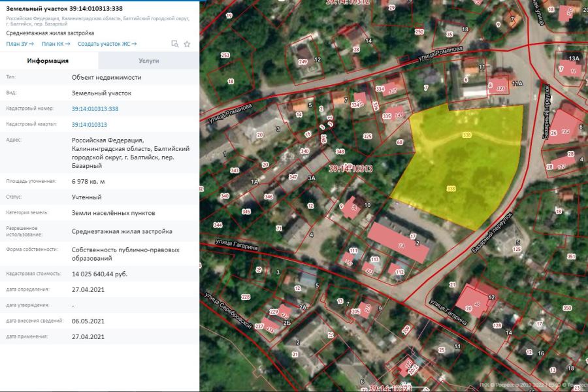Screen dimensions: 588x392
Task: Open the План ЗУ link
Action: [20, 44]
